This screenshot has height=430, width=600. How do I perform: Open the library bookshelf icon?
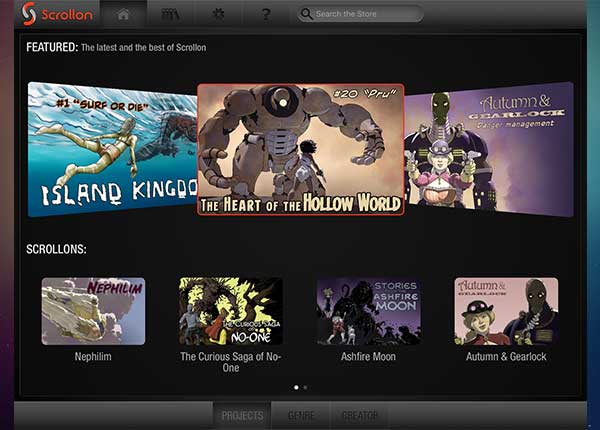click(x=170, y=14)
